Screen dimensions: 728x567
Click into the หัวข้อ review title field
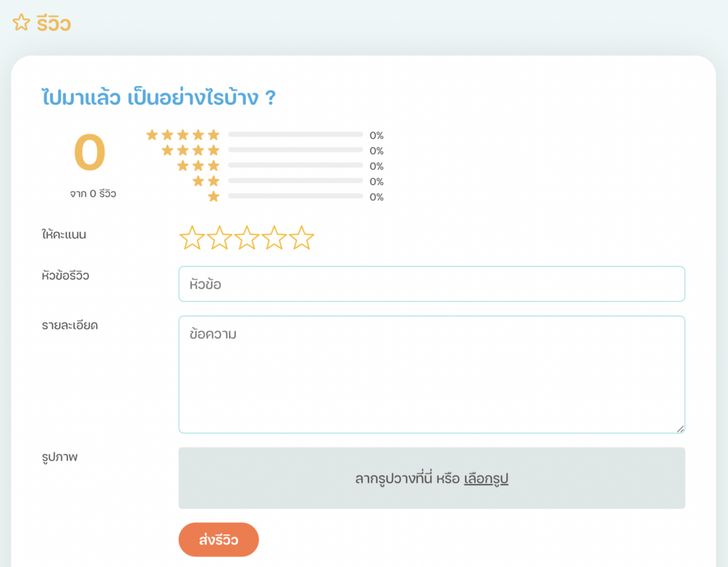point(432,284)
